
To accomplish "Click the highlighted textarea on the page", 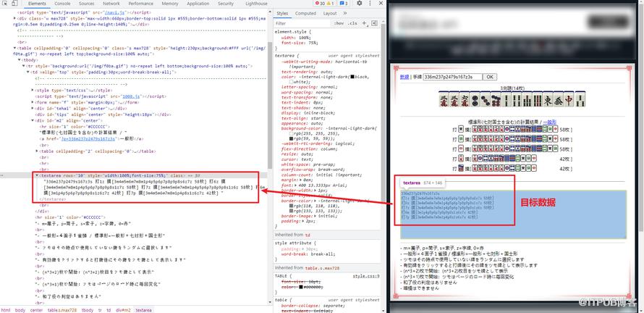I will pyautogui.click(x=514, y=214).
